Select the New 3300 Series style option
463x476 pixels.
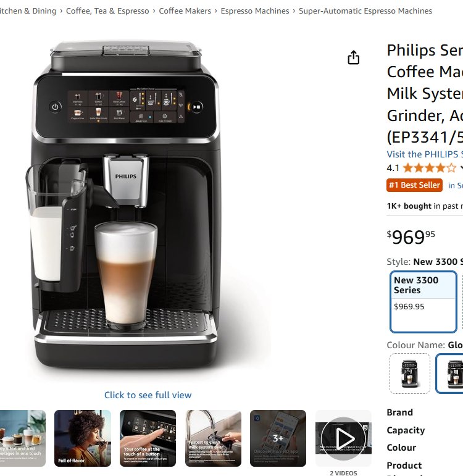coord(423,302)
